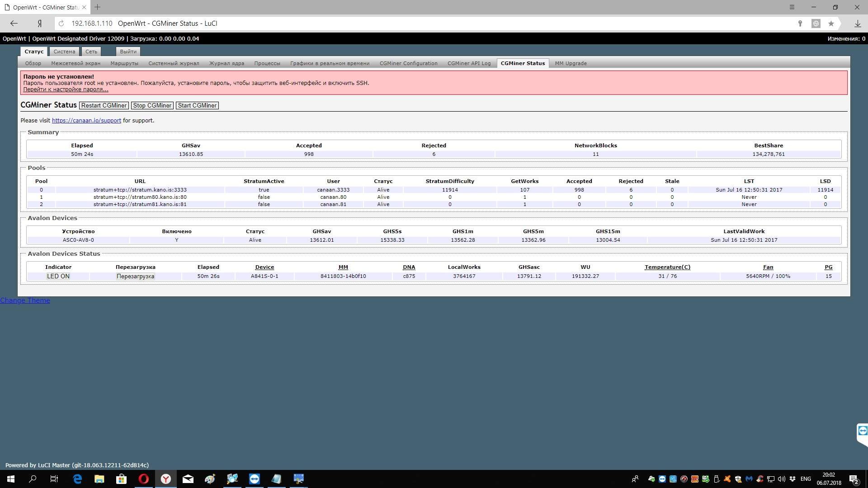Image resolution: width=868 pixels, height=488 pixels.
Task: Open the CGMiner API Log subtab
Action: (469, 63)
